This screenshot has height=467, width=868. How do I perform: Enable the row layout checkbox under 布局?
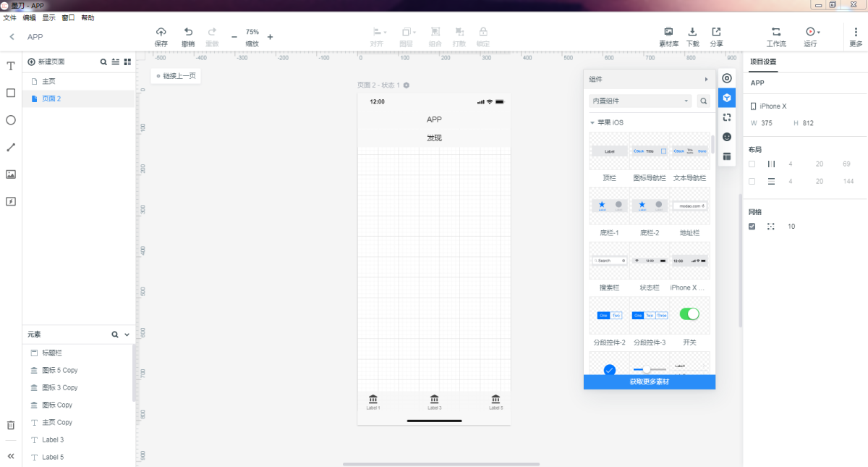pyautogui.click(x=752, y=181)
